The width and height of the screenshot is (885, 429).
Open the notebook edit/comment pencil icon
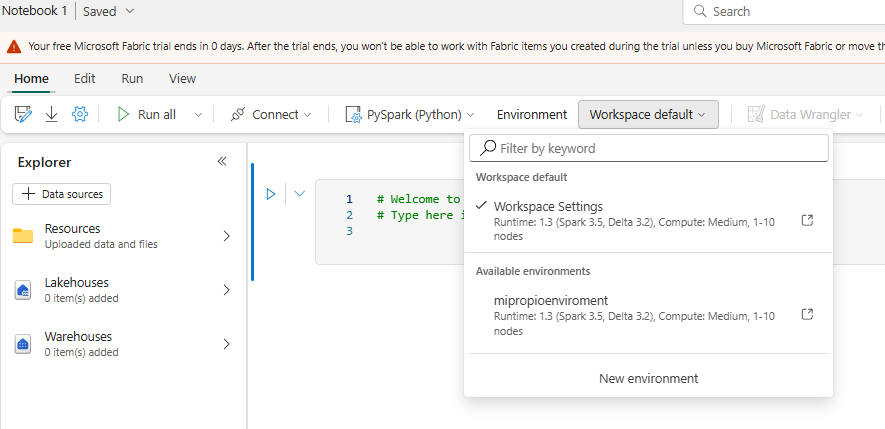24,115
